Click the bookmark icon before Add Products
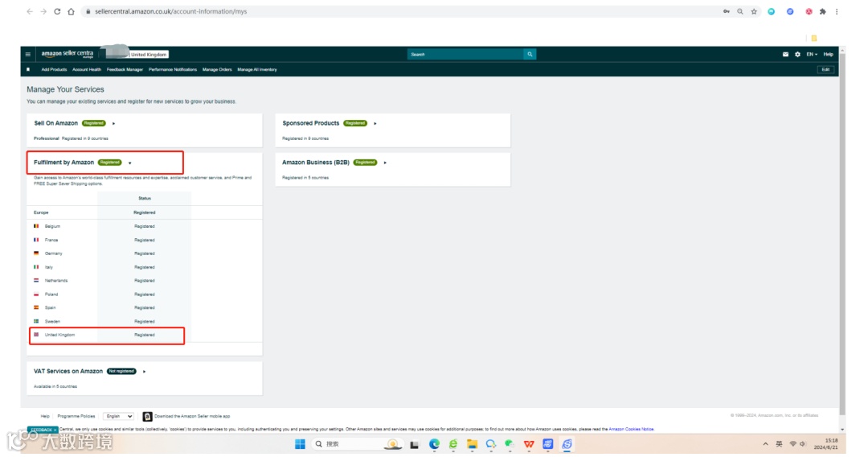Screen dimensions: 868x457 tap(28, 69)
